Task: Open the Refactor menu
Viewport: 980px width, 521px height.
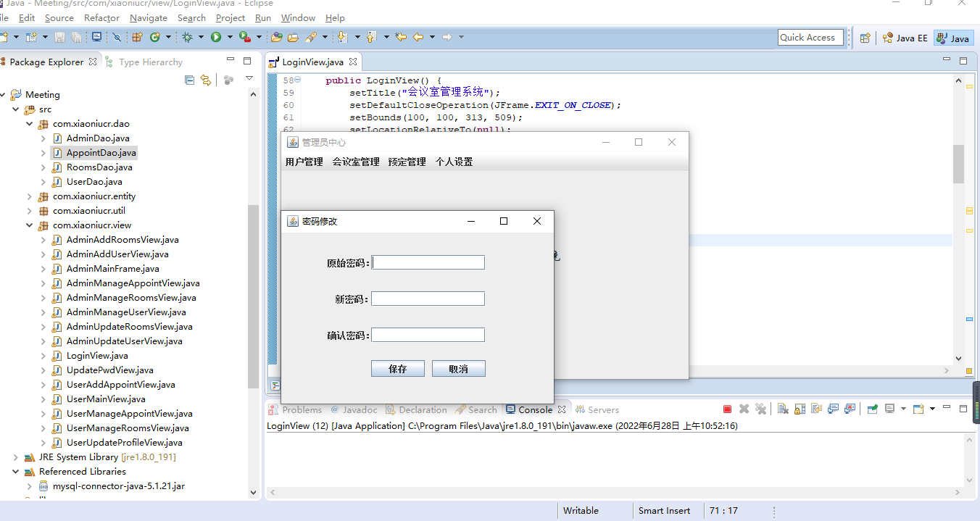Action: 101,17
